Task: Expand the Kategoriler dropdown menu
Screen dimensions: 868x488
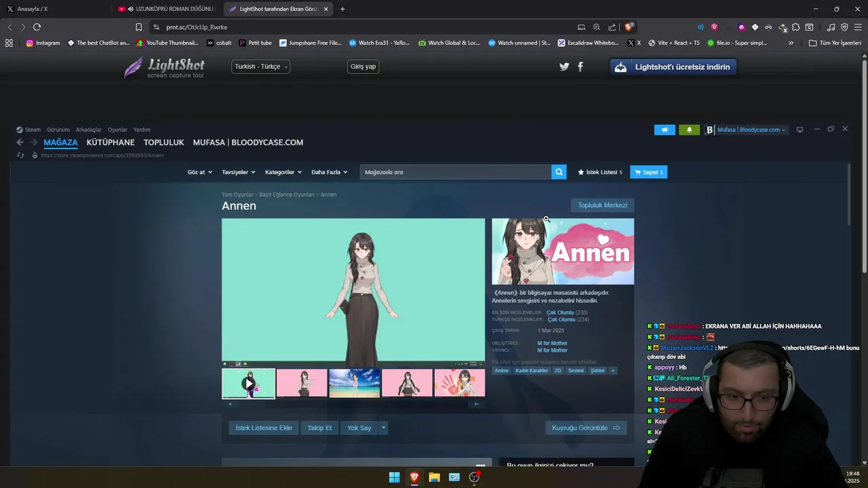Action: click(x=283, y=172)
